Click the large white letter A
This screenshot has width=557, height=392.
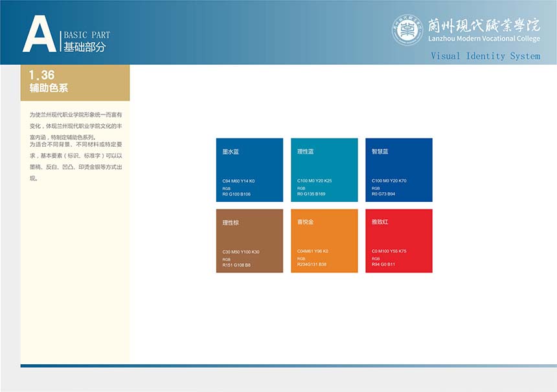pos(39,34)
